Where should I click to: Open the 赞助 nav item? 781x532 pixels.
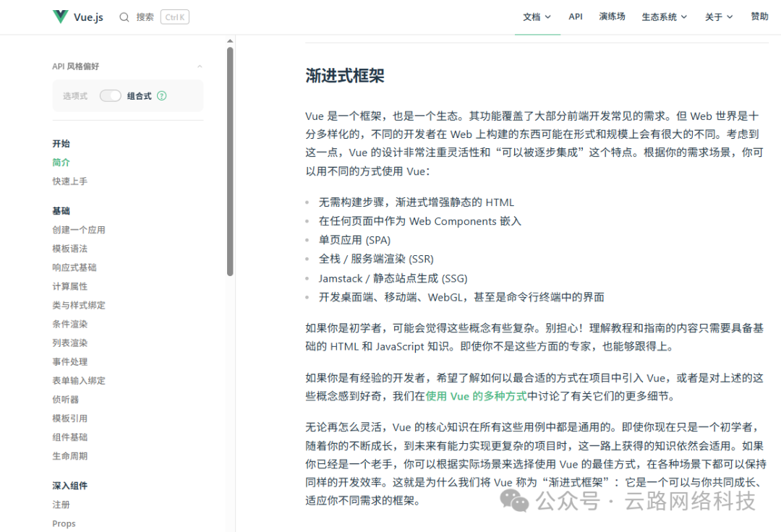759,17
